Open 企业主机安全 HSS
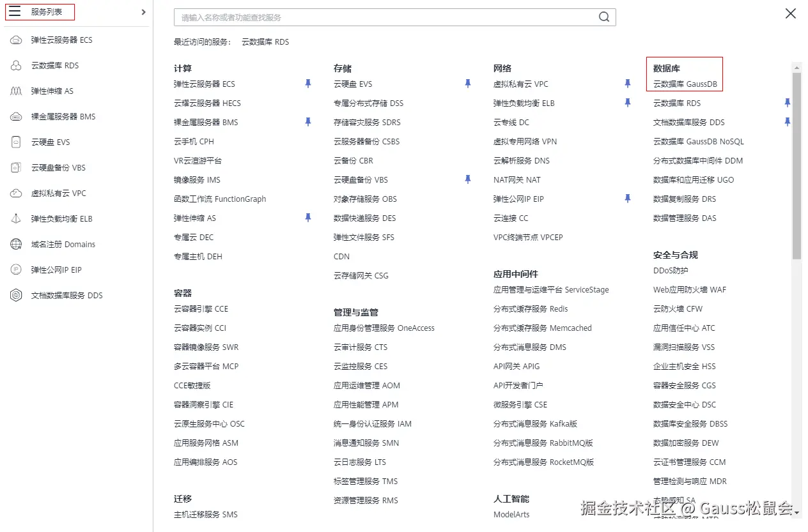The height and width of the screenshot is (532, 808). point(685,367)
